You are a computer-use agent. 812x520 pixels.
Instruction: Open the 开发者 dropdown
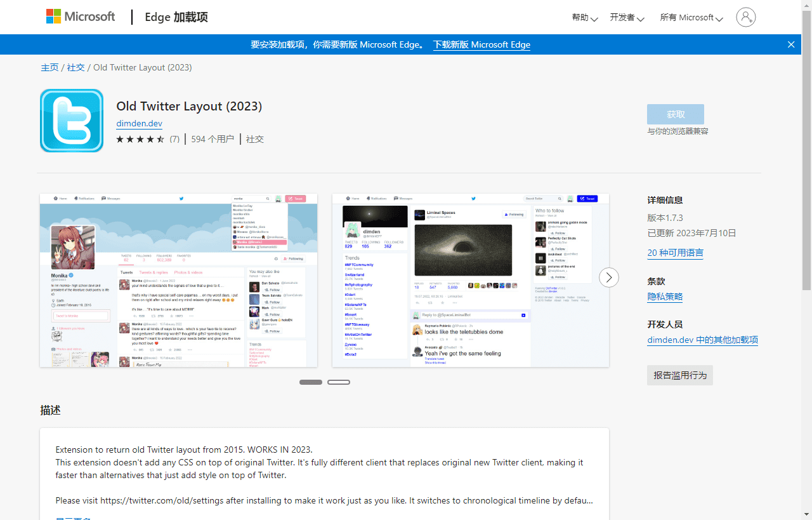pos(626,17)
